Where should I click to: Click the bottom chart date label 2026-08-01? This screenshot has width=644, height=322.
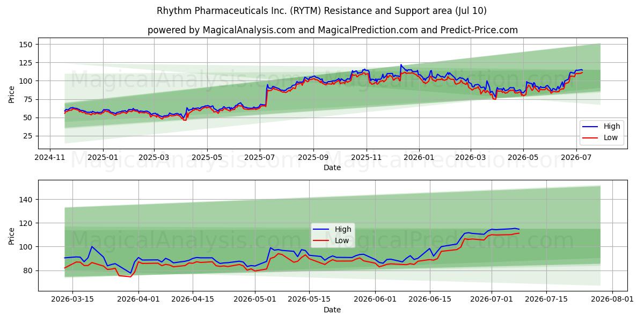click(612, 300)
